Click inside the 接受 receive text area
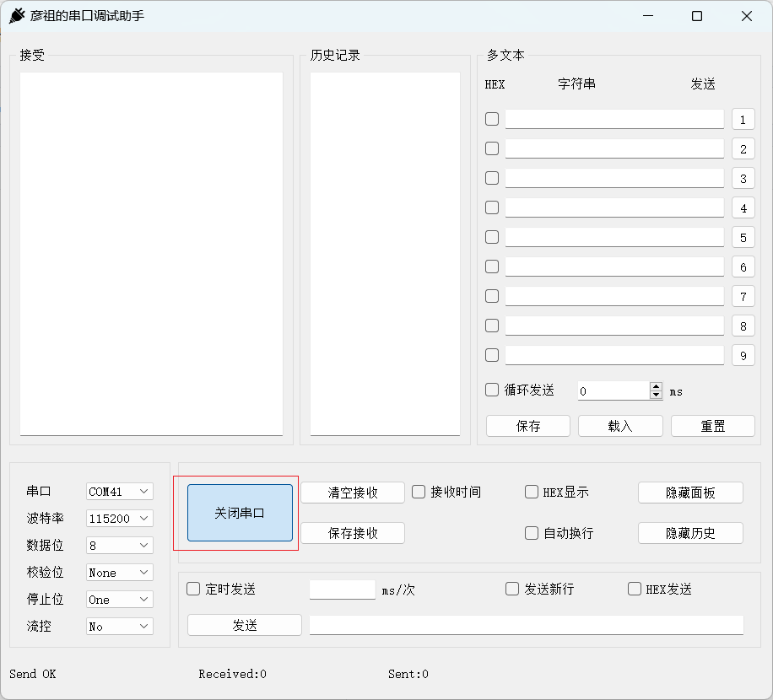The height and width of the screenshot is (700, 773). 151,254
